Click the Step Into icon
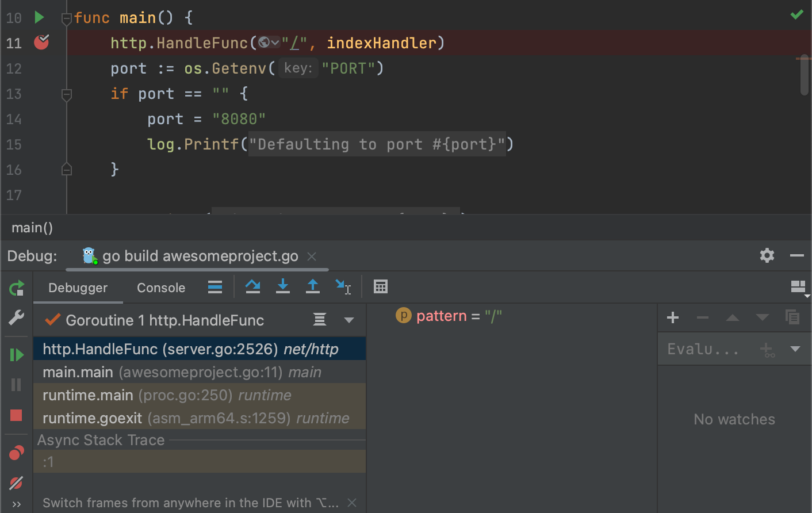Screen dimensions: 812x513 click(282, 286)
